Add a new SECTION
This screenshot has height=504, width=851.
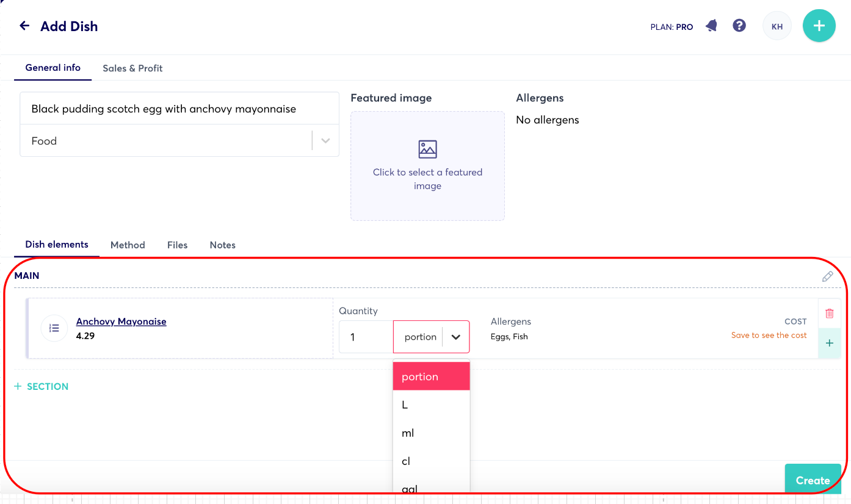42,386
